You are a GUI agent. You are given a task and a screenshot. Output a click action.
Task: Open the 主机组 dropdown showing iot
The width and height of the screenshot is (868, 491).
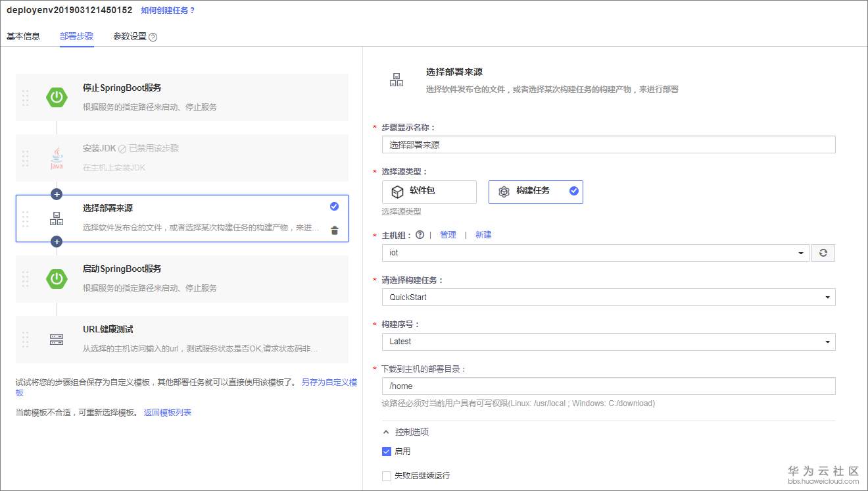(596, 253)
